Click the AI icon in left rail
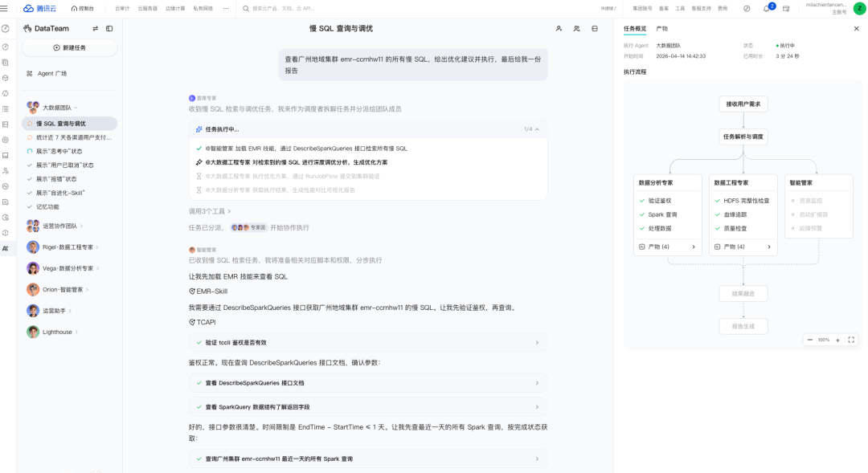The width and height of the screenshot is (868, 473). pyautogui.click(x=6, y=248)
